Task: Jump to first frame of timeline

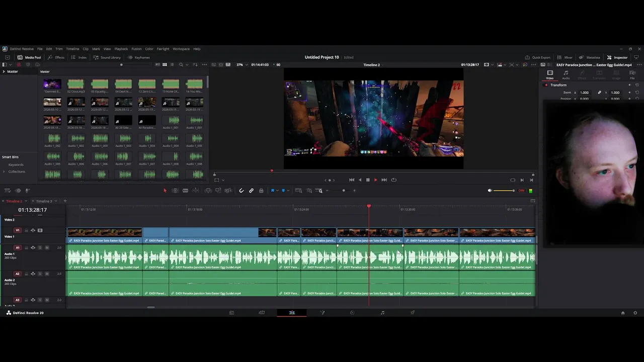Action: click(352, 180)
